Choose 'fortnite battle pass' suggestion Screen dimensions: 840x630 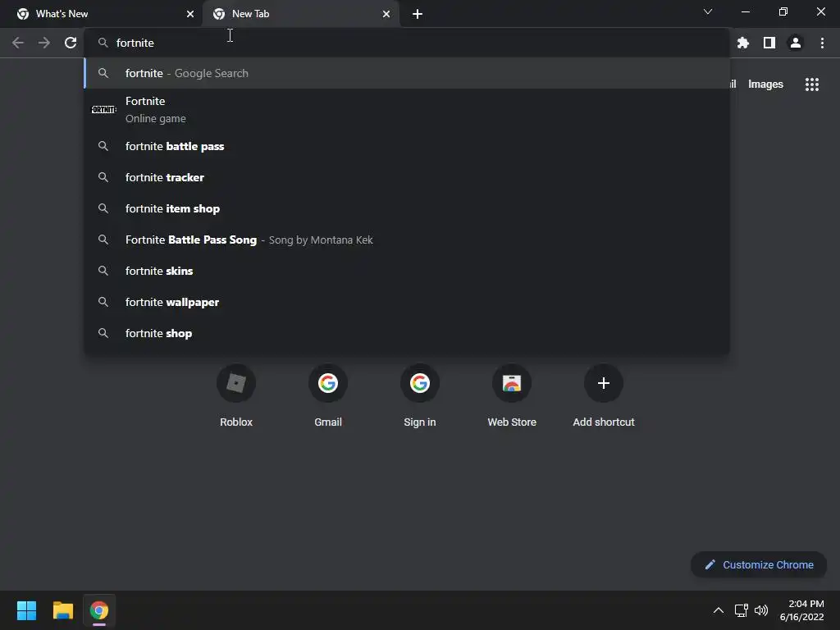tap(407, 146)
